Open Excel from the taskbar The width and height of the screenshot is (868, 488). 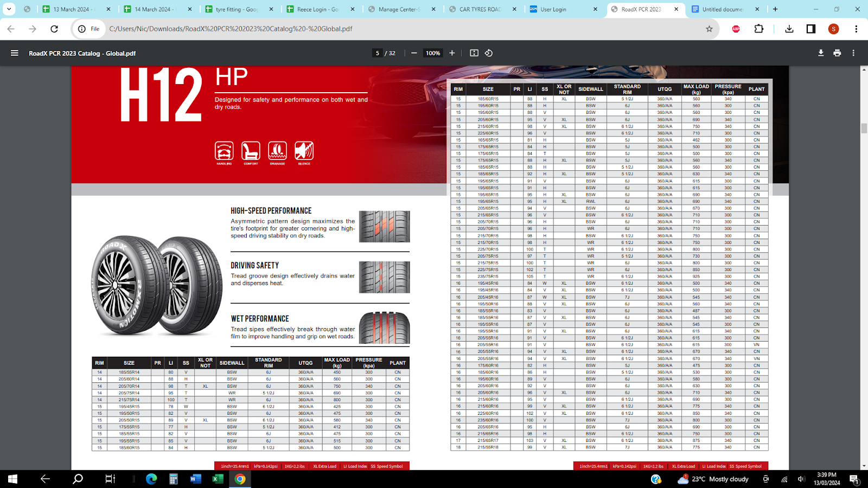pos(218,479)
